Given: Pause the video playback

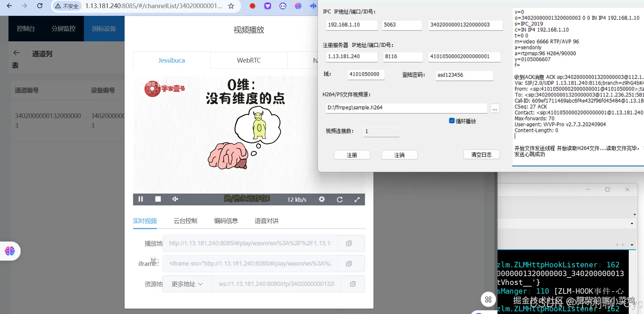Looking at the screenshot, I should point(141,199).
